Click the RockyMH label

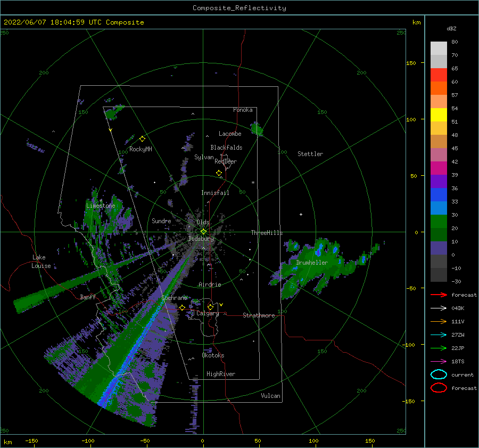(141, 149)
